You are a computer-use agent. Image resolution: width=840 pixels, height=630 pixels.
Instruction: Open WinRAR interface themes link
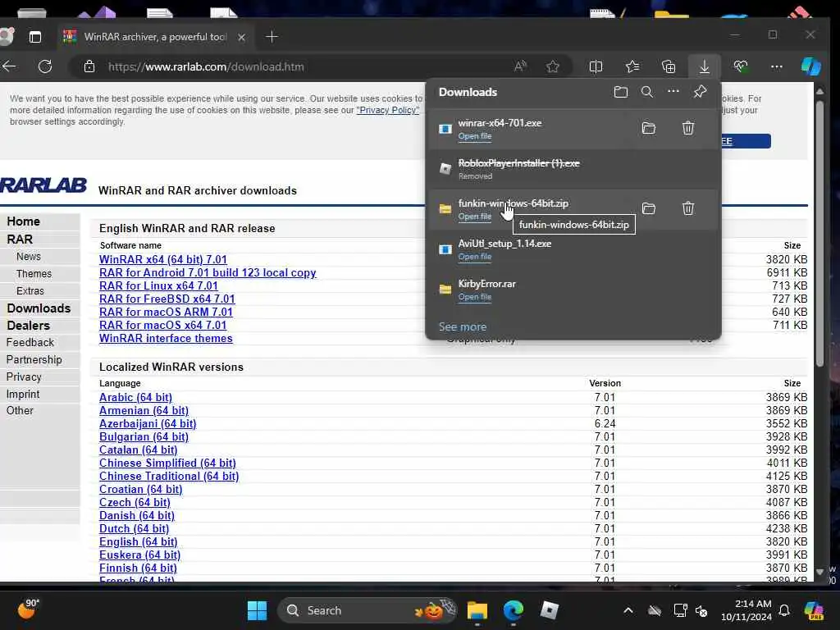tap(166, 338)
